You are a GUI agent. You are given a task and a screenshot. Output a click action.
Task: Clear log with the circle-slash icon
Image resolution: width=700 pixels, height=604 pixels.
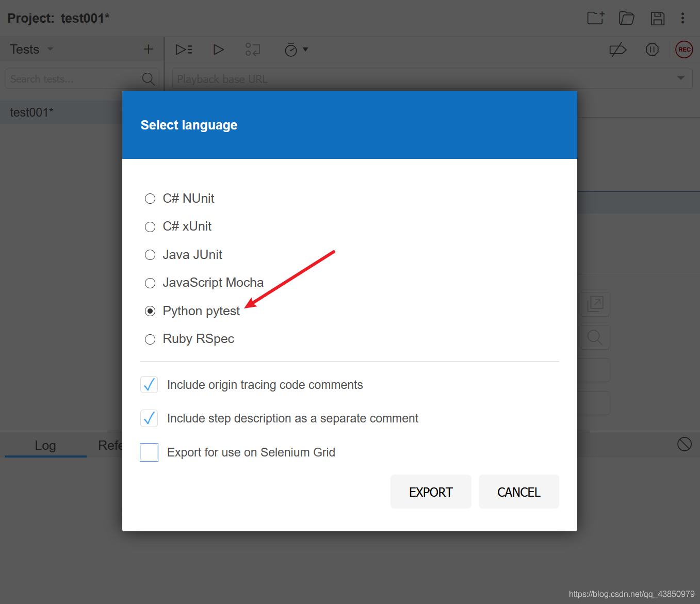pos(685,444)
